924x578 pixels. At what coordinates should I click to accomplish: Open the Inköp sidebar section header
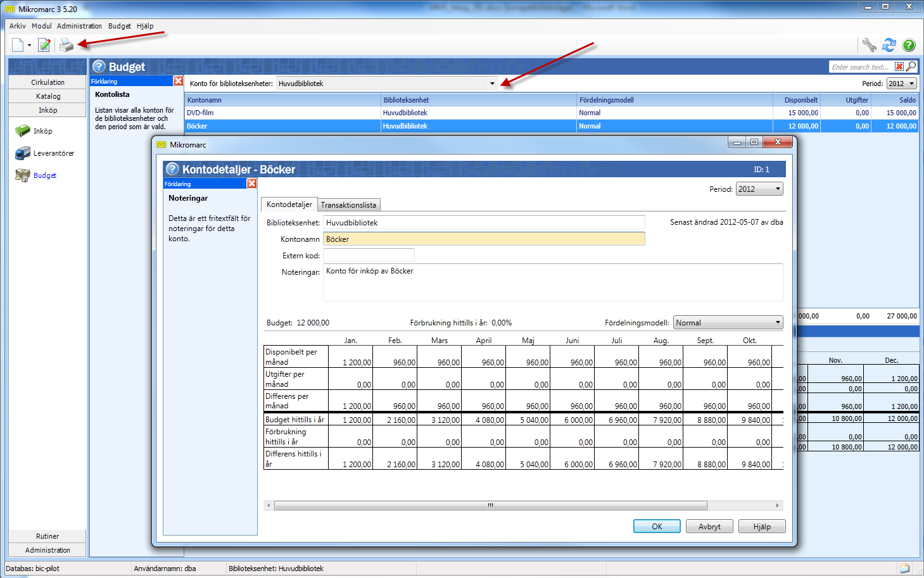47,110
